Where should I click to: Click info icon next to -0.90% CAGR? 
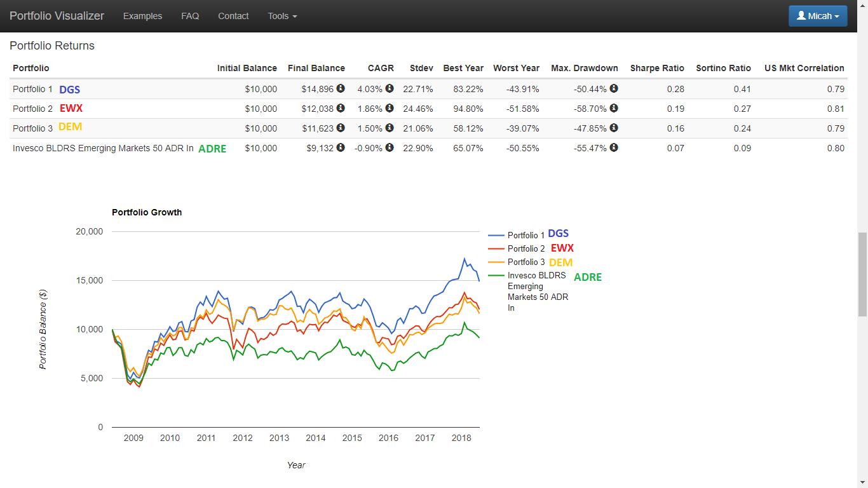[390, 147]
